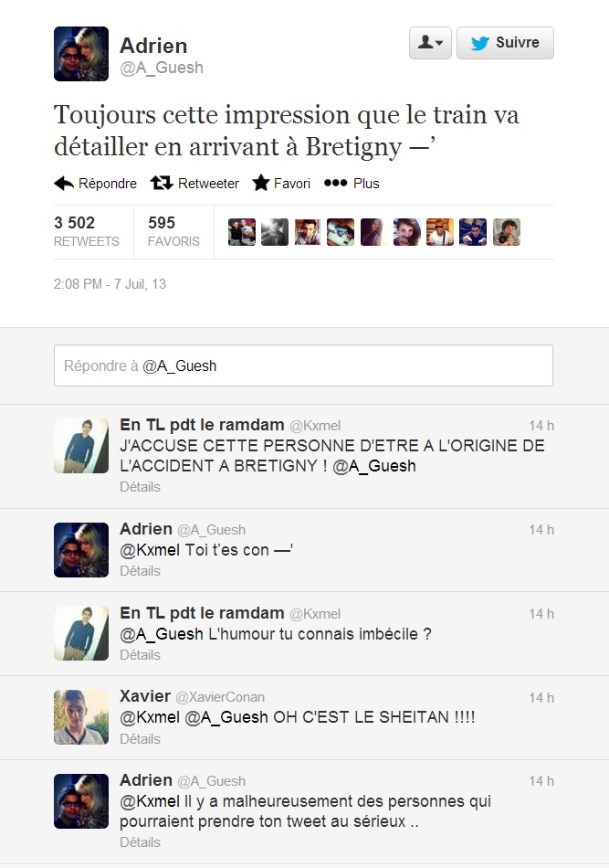Click the Retweeter arrows icon
Viewport: 609px width, 868px height.
coord(162,183)
